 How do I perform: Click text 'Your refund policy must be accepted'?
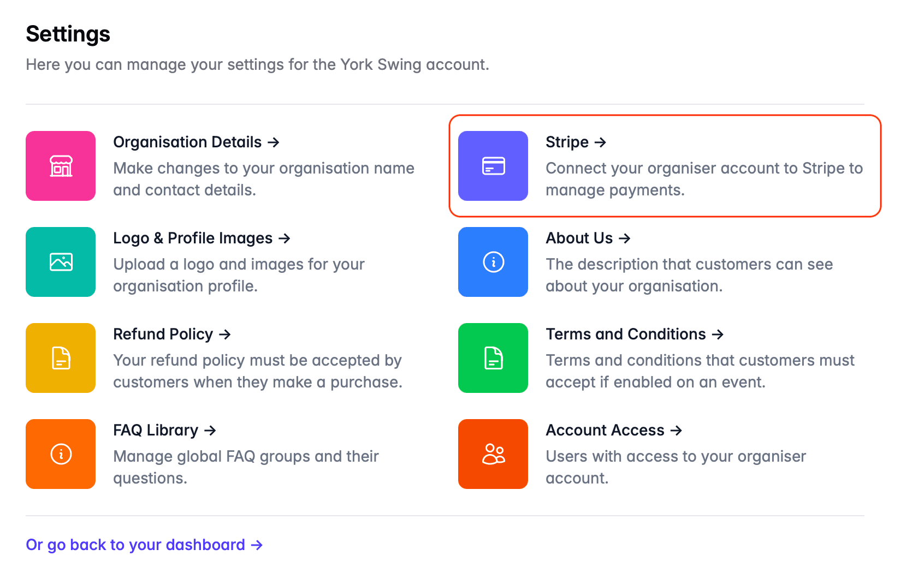247,360
